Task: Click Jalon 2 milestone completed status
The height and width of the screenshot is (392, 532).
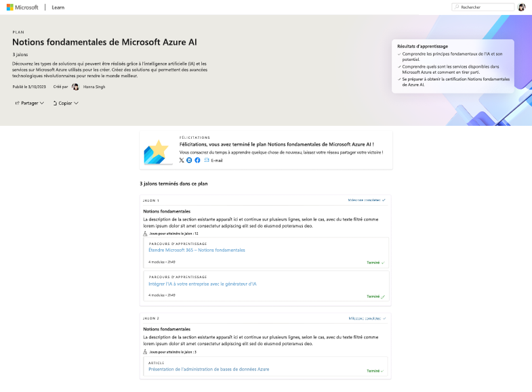Action: click(x=367, y=318)
